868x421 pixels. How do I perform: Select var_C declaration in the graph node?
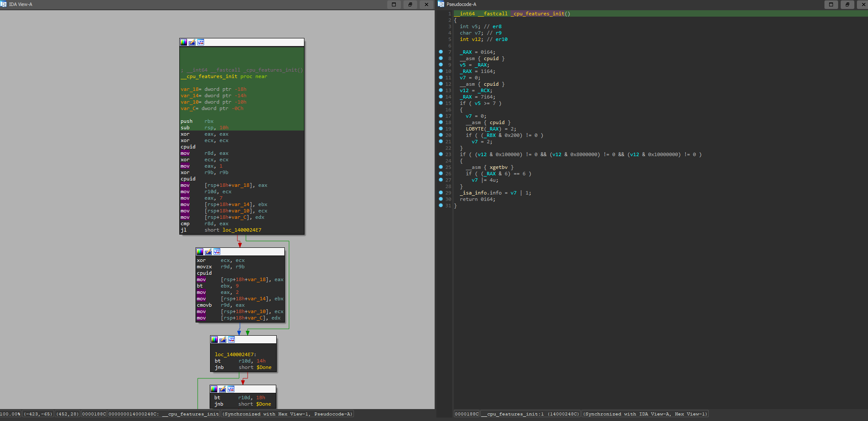click(212, 108)
